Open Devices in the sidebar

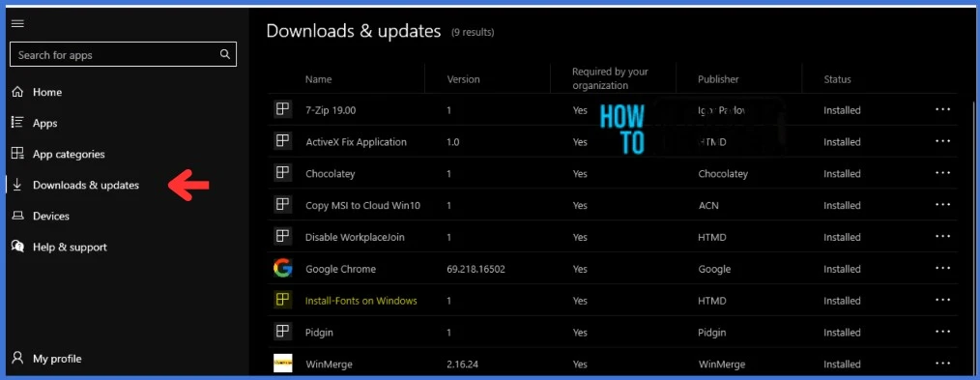click(x=50, y=216)
